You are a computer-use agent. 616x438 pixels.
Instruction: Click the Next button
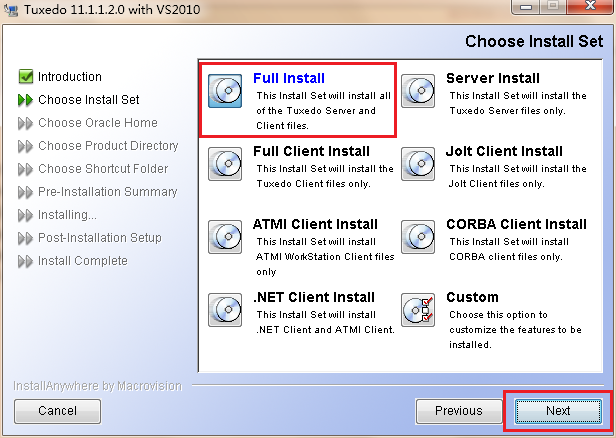pos(557,410)
